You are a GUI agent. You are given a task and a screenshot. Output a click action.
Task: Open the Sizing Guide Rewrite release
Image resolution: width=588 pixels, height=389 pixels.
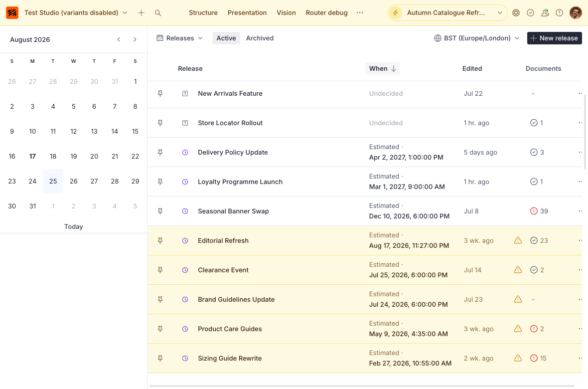click(x=230, y=358)
